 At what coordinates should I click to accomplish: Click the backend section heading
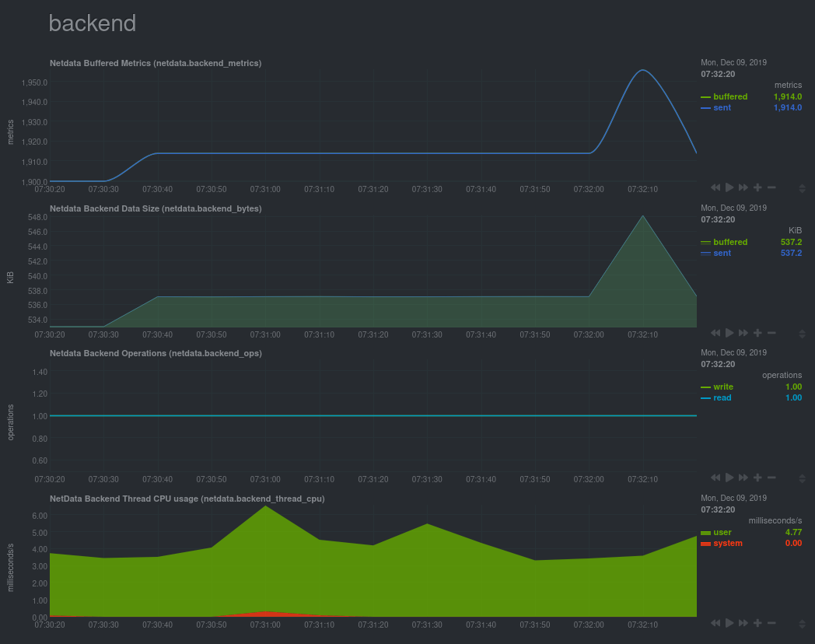[x=92, y=23]
